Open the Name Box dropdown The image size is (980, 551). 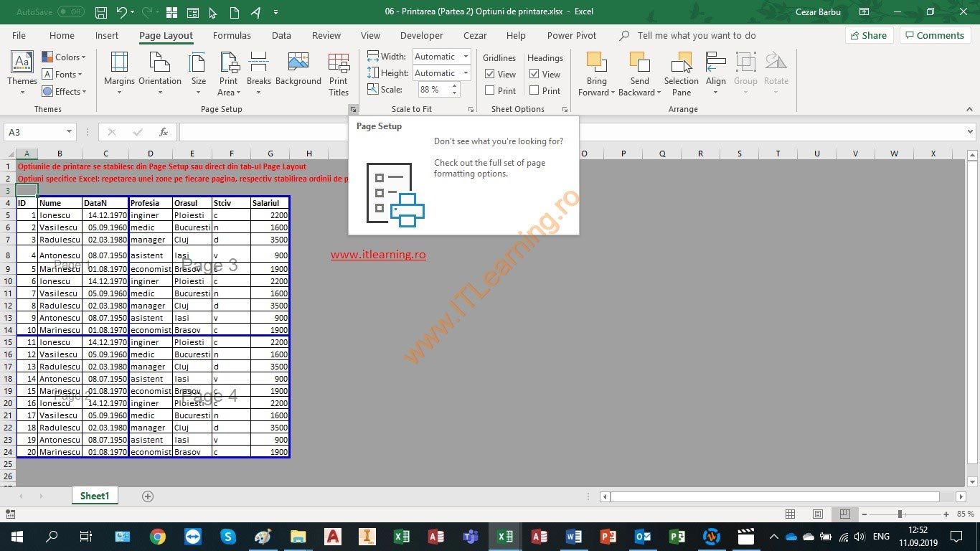(x=69, y=132)
